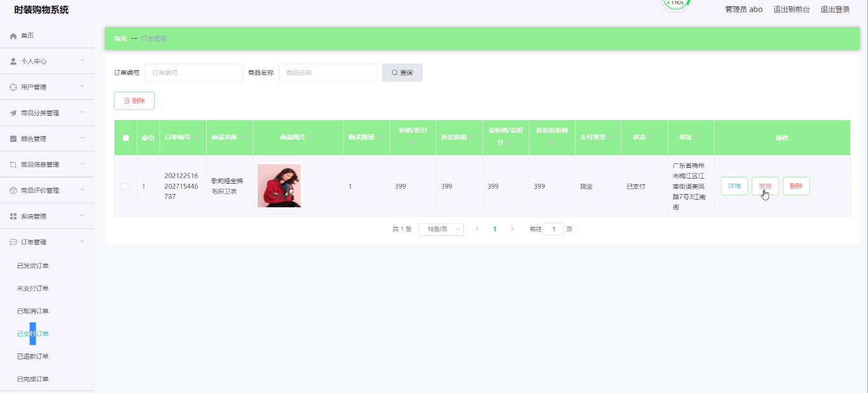Click the 前往 page number input
Screen dimensions: 868x393
554,229
